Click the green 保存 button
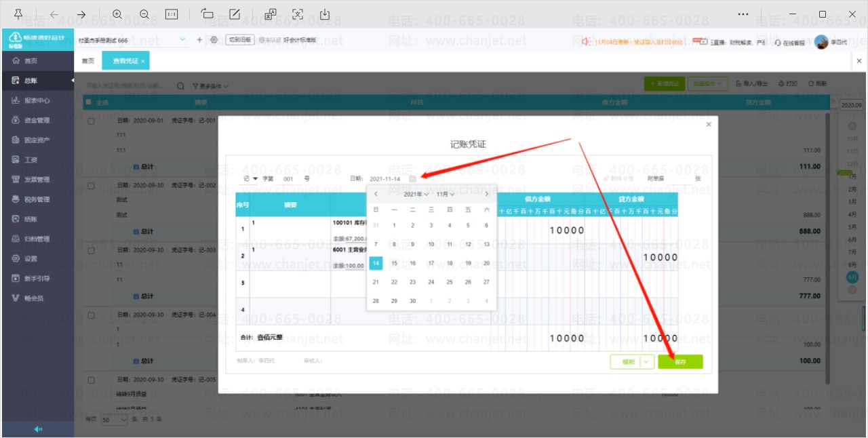 click(x=680, y=362)
